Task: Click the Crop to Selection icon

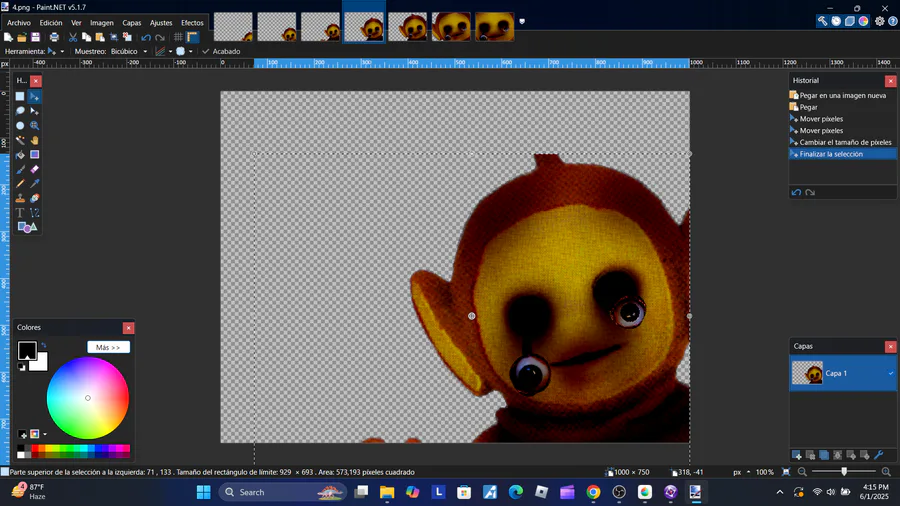Action: 114,37
